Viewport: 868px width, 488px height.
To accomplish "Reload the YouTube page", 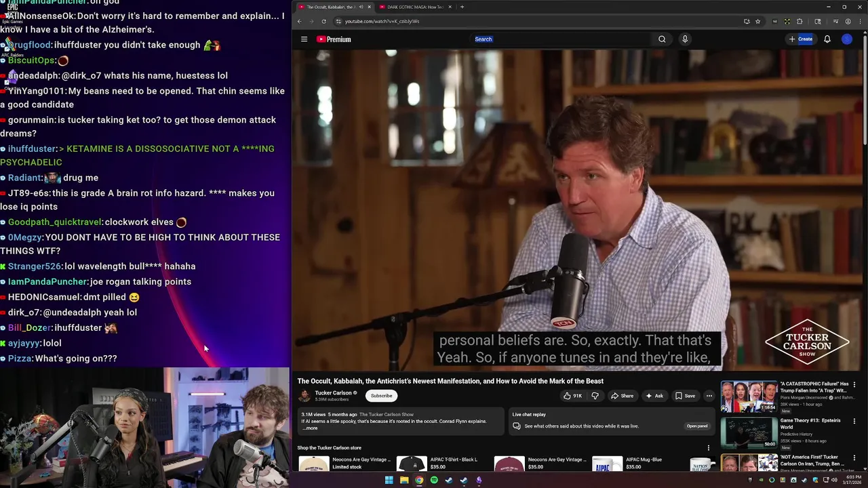I will coord(323,21).
